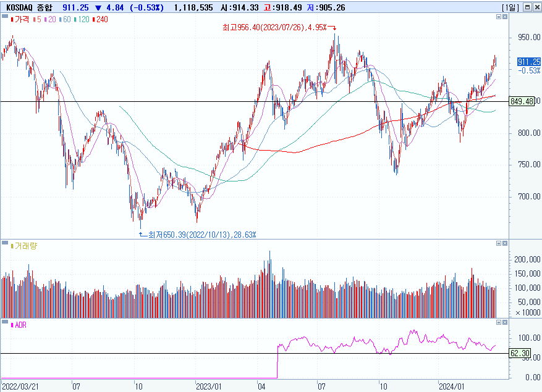Click the 2022/03/21 date axis label
This screenshot has width=542, height=392.
click(20, 386)
